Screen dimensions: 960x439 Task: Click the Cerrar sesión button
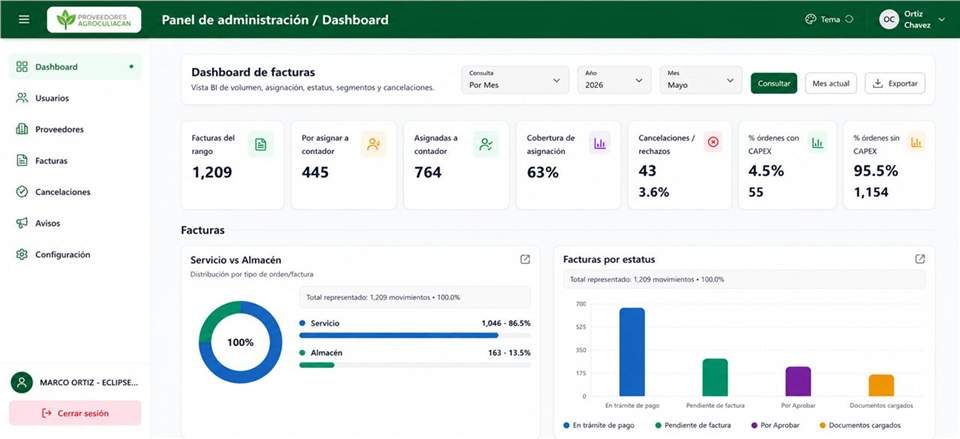coord(75,413)
